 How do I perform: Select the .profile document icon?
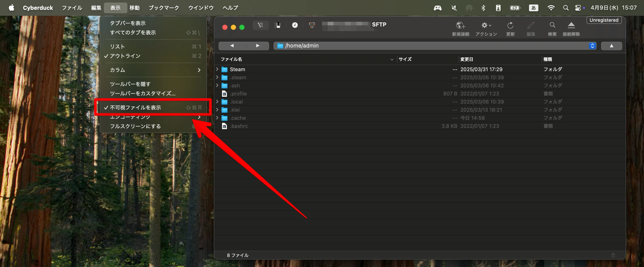pyautogui.click(x=224, y=94)
